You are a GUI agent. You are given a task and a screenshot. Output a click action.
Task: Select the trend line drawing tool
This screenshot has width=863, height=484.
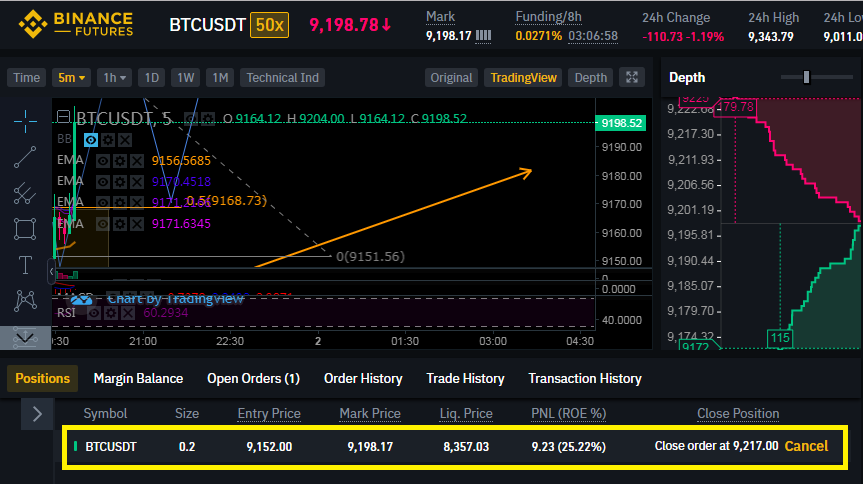pyautogui.click(x=25, y=157)
